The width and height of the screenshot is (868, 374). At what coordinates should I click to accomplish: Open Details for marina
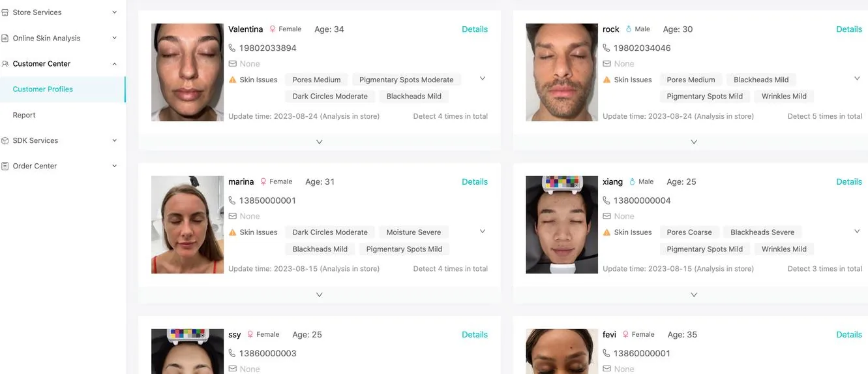(475, 182)
